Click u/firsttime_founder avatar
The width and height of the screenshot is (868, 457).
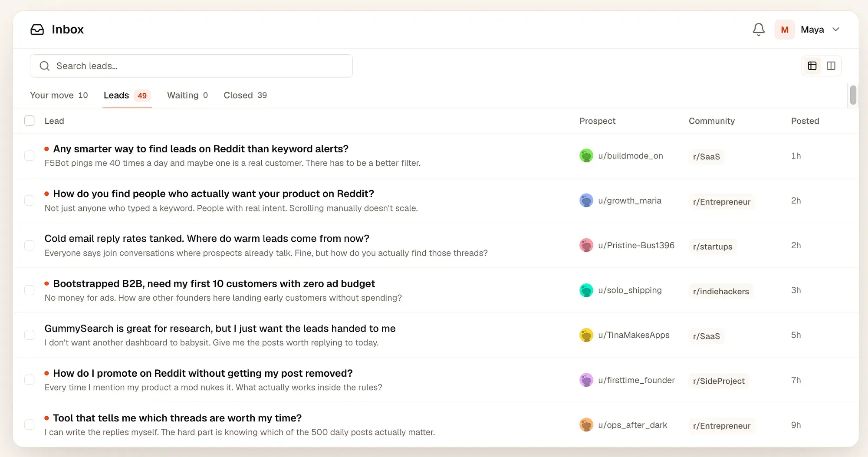[586, 380]
